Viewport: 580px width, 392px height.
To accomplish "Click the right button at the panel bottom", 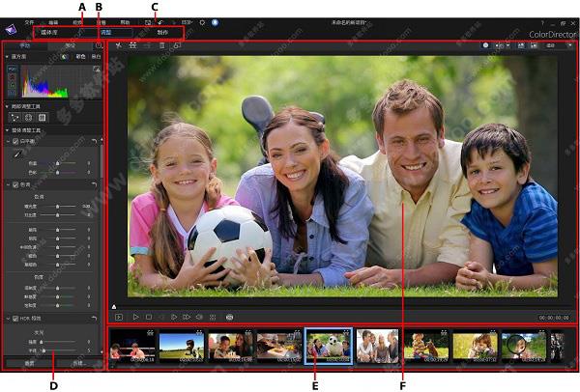I will [79, 364].
